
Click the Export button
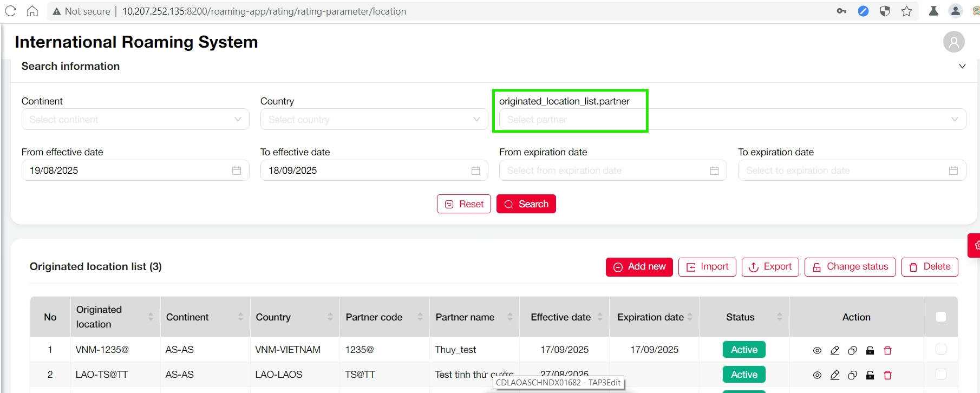pyautogui.click(x=770, y=267)
